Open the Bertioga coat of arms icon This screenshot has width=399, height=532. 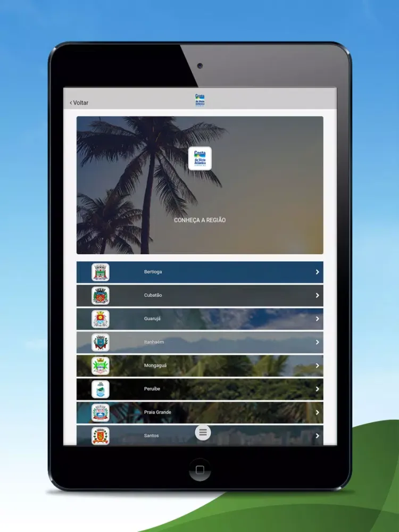point(101,272)
